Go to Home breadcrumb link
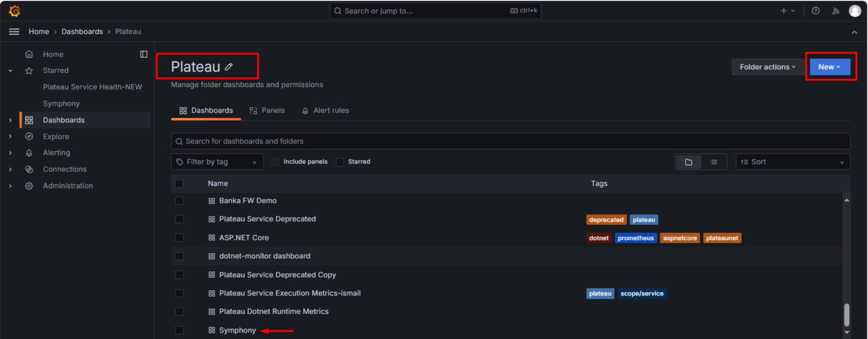Screen dimensions: 868x339 pos(39,32)
